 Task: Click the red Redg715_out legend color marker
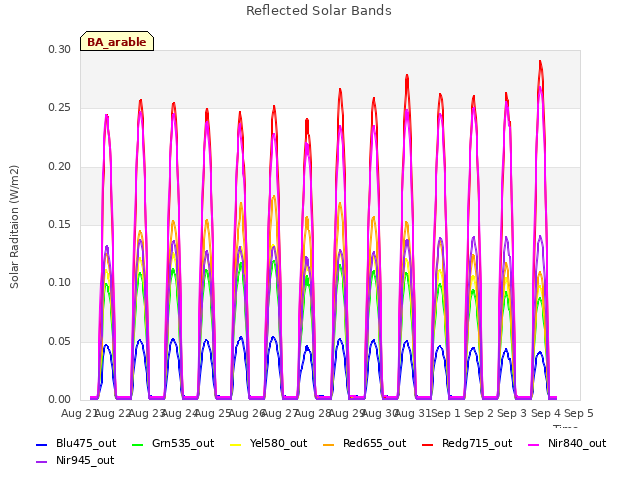point(427,444)
